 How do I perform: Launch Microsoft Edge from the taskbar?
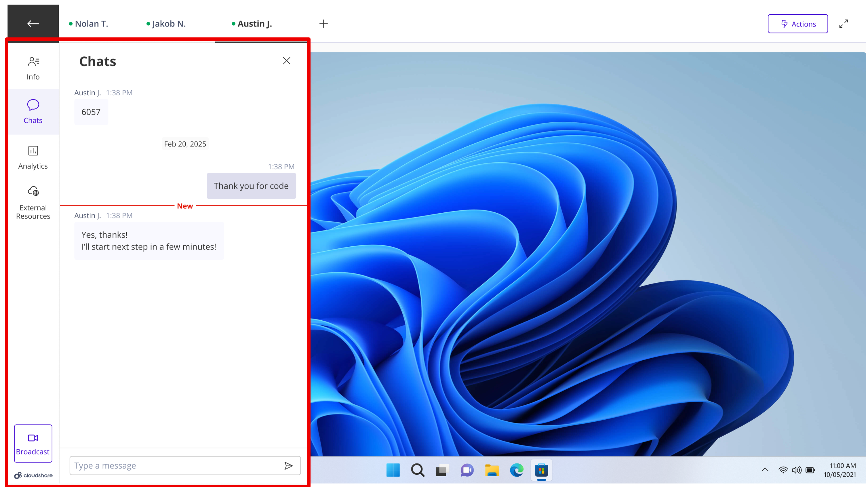click(517, 471)
